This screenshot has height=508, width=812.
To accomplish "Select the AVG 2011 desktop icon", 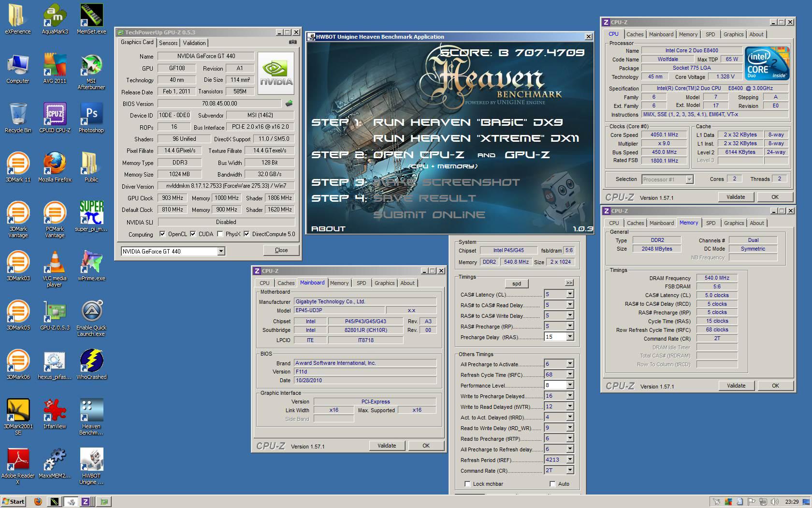I will [x=55, y=69].
